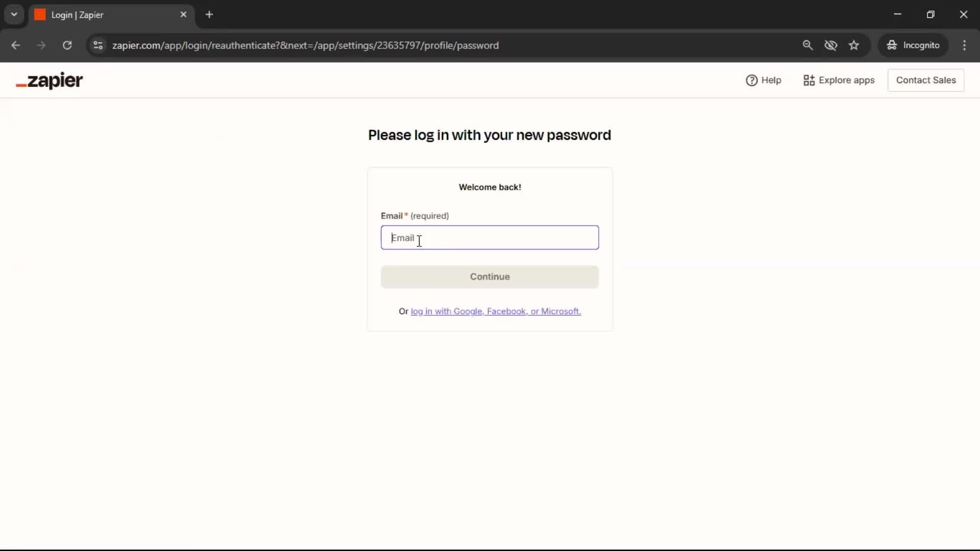
Task: Open a new browser tab
Action: click(x=209, y=15)
